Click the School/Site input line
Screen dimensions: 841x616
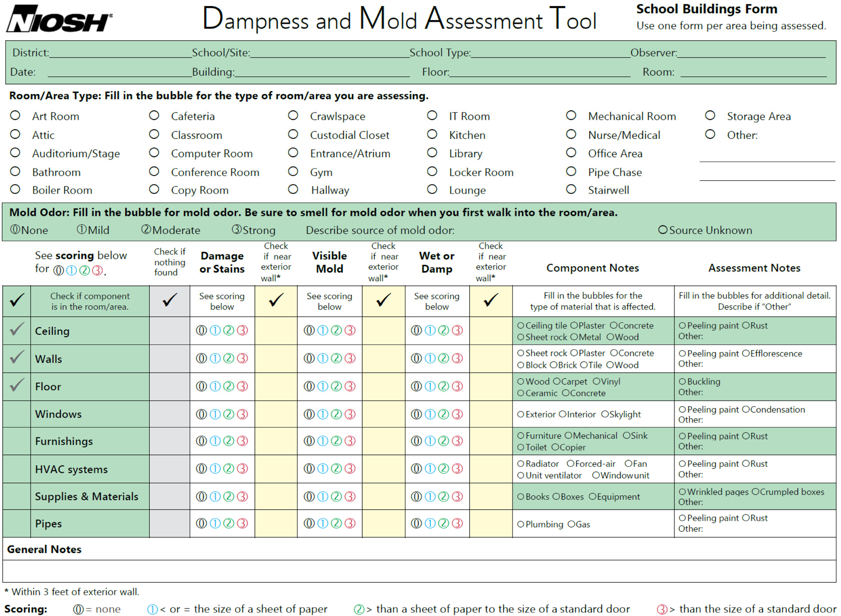(x=330, y=53)
